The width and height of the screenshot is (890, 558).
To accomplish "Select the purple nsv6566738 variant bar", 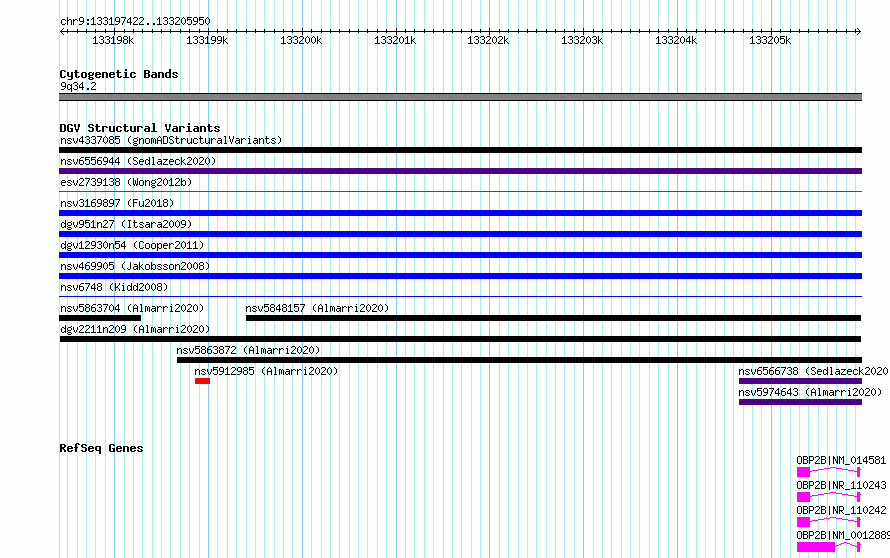I will (800, 381).
